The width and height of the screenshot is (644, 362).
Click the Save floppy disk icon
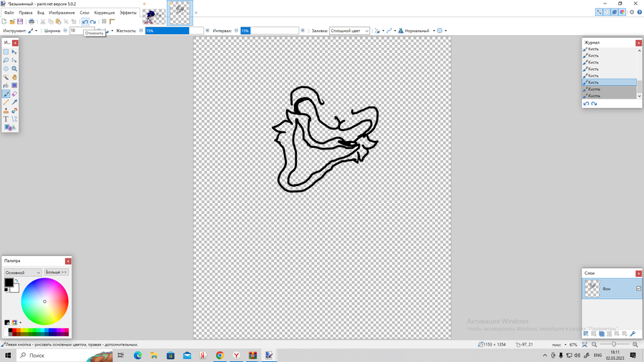tap(20, 21)
